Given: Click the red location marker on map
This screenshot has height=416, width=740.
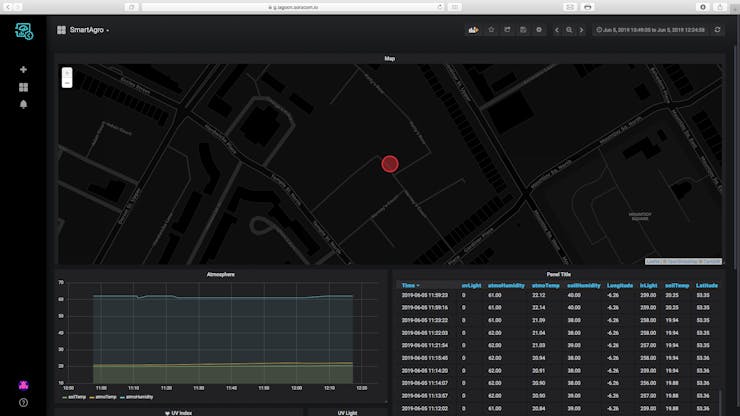Looking at the screenshot, I should tap(390, 164).
